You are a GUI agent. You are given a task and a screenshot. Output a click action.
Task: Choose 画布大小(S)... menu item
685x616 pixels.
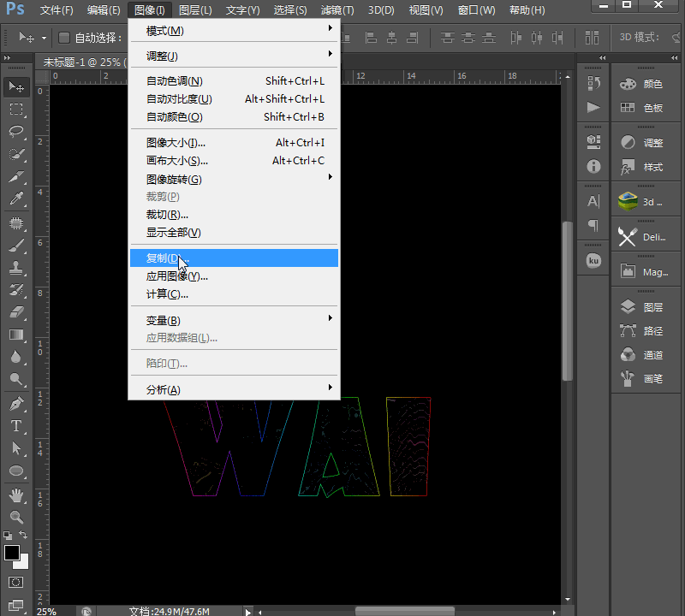point(234,160)
